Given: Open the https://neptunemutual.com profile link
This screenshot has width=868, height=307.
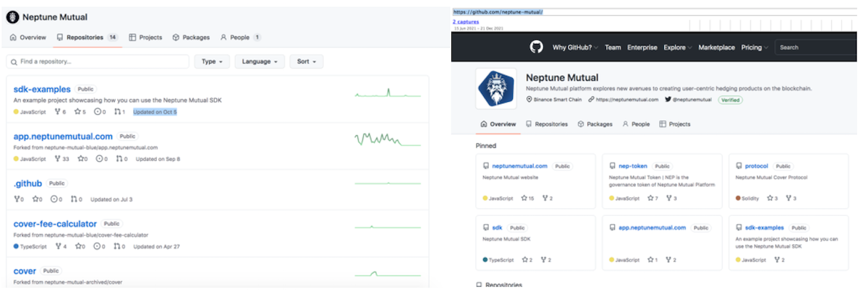Looking at the screenshot, I should (626, 99).
